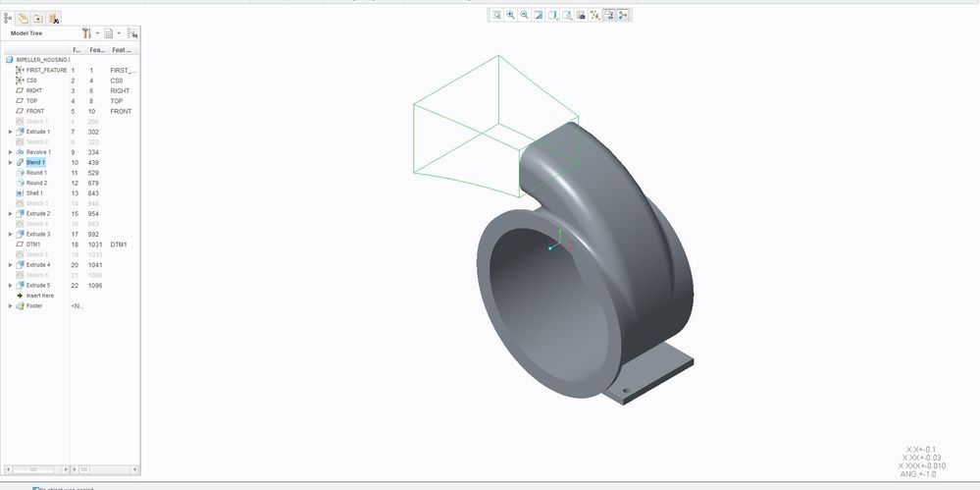Click tree pane scrollbar left arrow
This screenshot has height=490, width=980.
click(8, 469)
